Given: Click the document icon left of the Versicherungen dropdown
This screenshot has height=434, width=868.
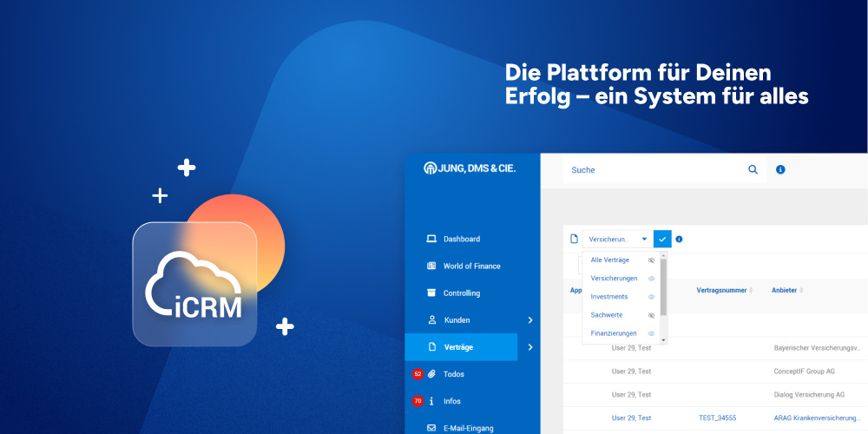Looking at the screenshot, I should coord(574,240).
